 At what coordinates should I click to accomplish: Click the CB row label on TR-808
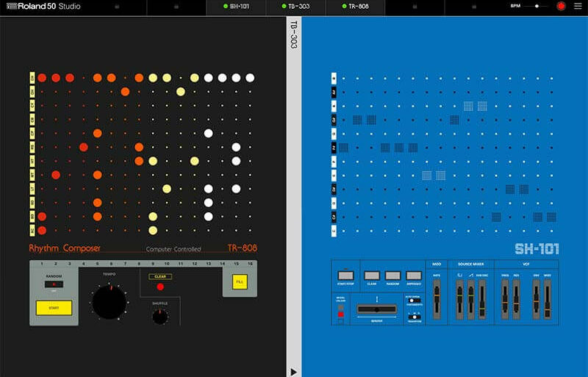click(x=32, y=119)
